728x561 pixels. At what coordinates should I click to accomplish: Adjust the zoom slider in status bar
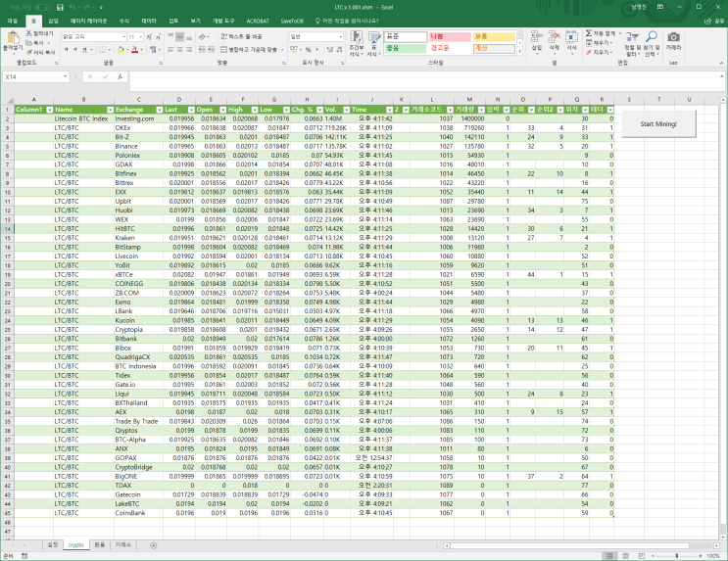click(676, 555)
